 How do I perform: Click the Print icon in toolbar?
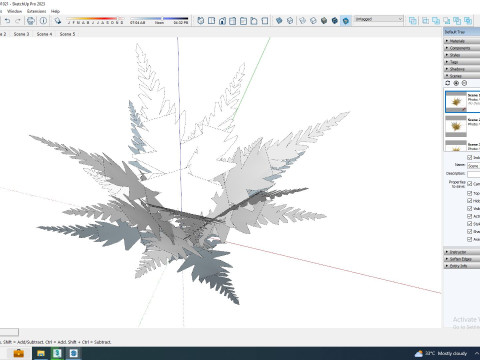click(31, 21)
